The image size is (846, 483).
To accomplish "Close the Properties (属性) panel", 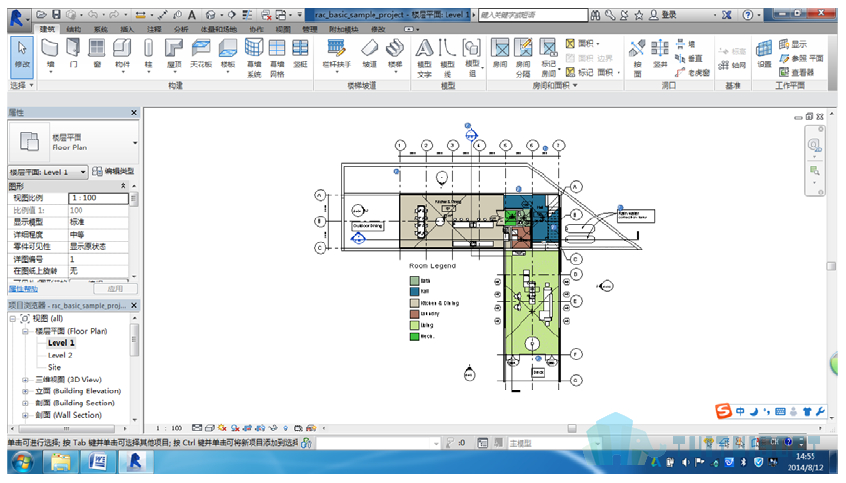I will pos(134,112).
